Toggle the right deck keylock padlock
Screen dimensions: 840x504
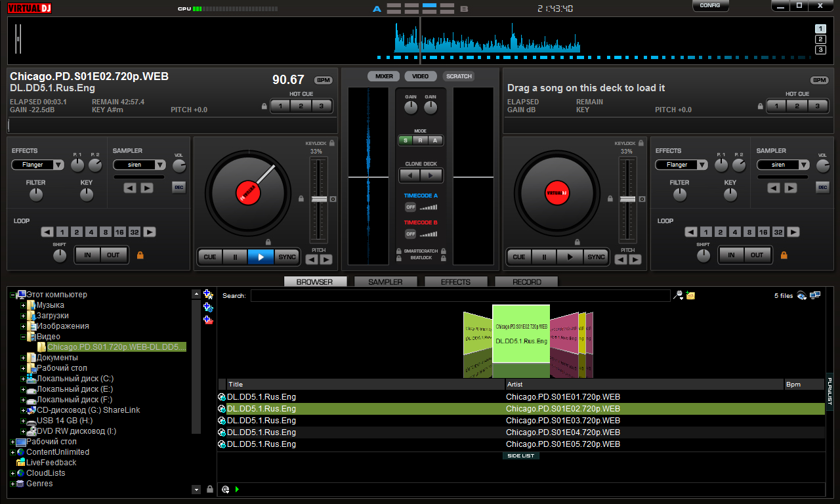click(640, 143)
